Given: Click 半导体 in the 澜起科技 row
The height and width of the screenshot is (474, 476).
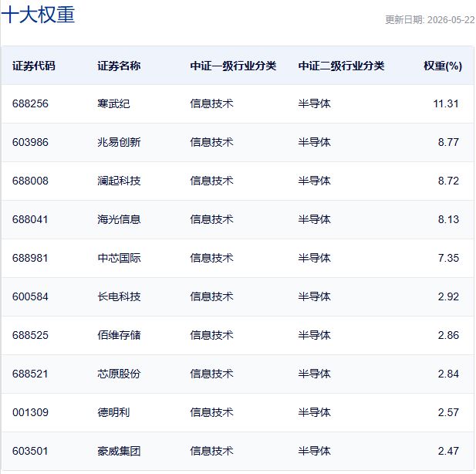Looking at the screenshot, I should tap(314, 181).
